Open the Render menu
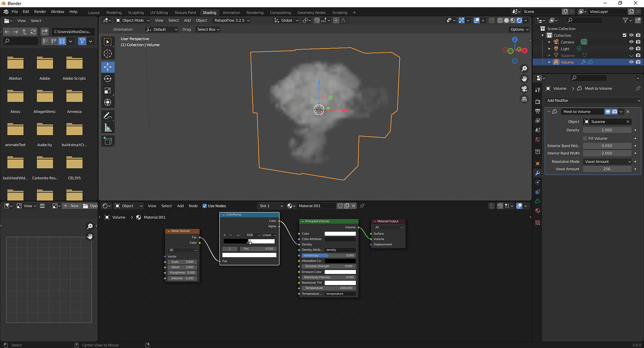Image resolution: width=644 pixels, height=348 pixels. 40,12
